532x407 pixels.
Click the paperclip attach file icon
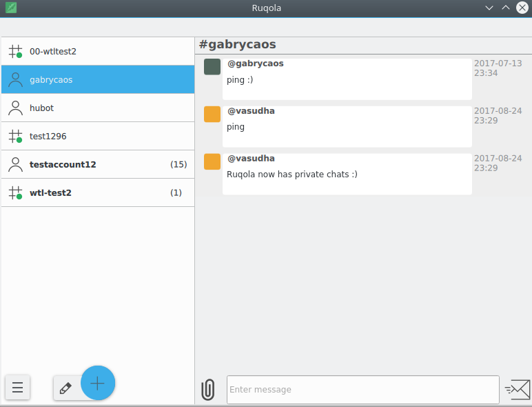pyautogui.click(x=207, y=390)
